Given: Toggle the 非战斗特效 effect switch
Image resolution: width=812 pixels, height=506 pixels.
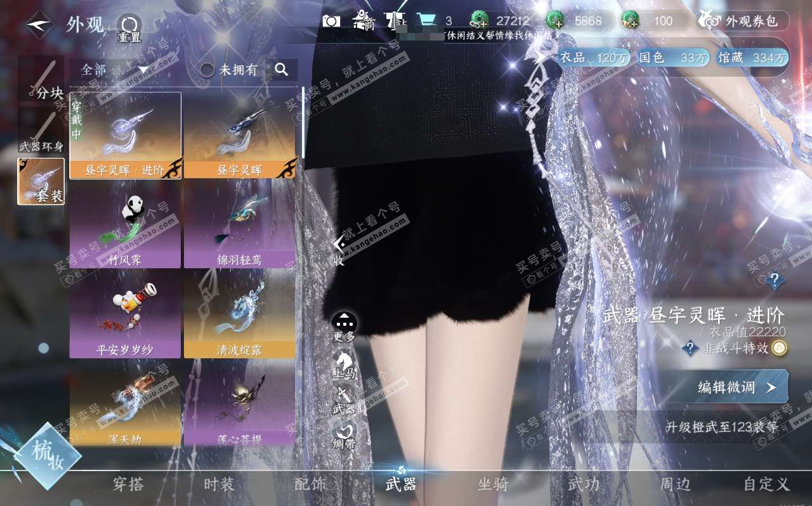Looking at the screenshot, I should pyautogui.click(x=780, y=347).
